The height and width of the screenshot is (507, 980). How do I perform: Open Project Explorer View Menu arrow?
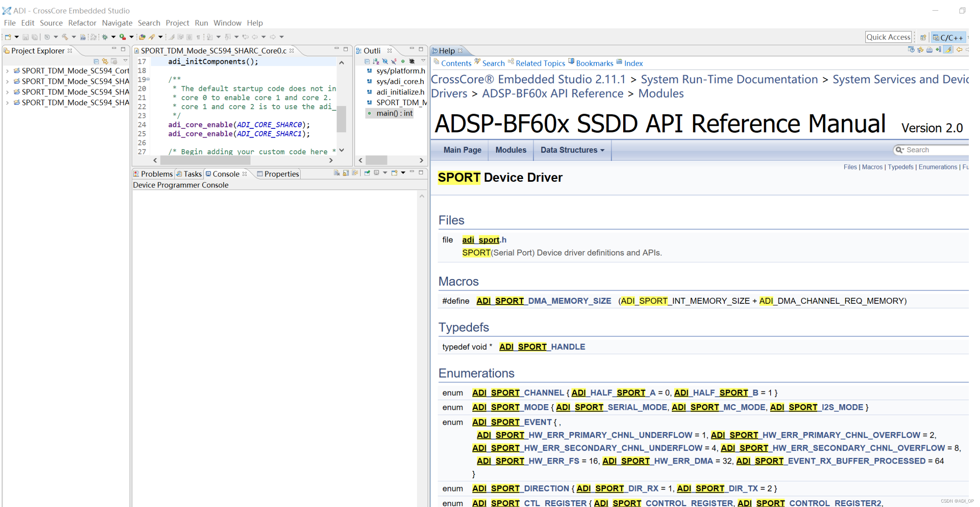click(x=125, y=61)
